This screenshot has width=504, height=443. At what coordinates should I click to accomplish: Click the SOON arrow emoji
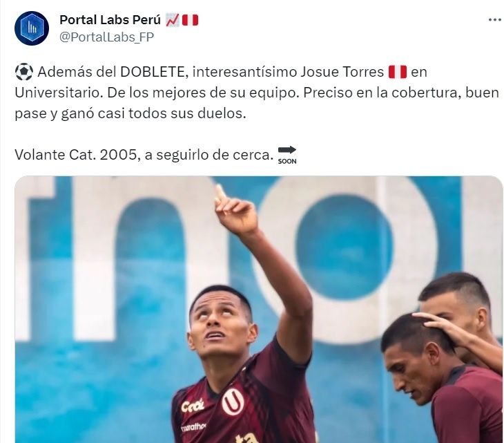287,155
